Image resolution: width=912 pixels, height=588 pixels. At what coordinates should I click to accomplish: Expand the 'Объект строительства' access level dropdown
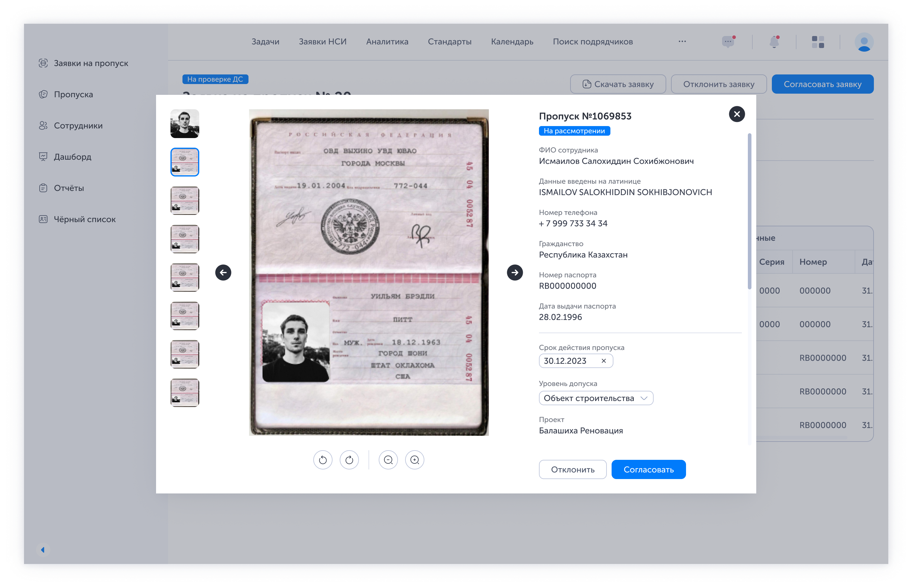pyautogui.click(x=596, y=398)
